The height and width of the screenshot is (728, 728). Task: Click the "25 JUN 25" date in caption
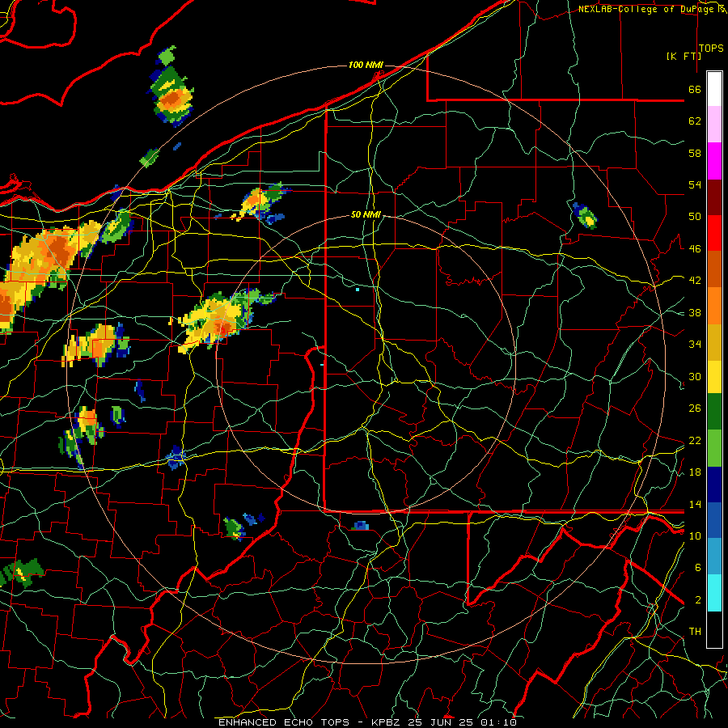click(x=441, y=722)
